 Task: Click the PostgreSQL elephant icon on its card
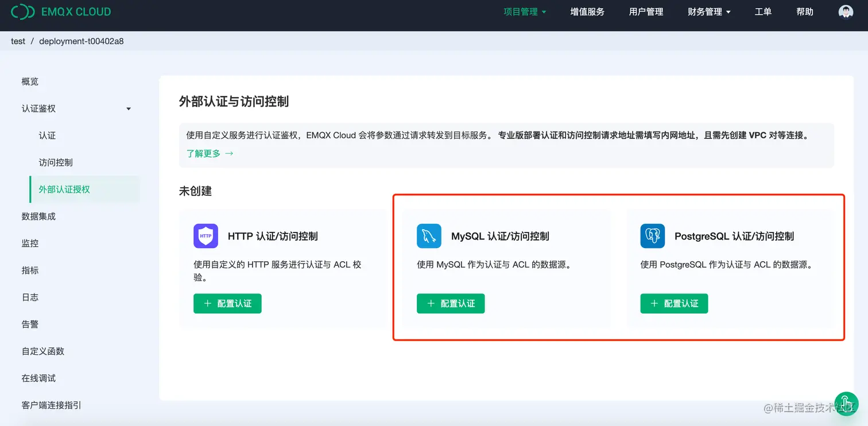tap(652, 236)
